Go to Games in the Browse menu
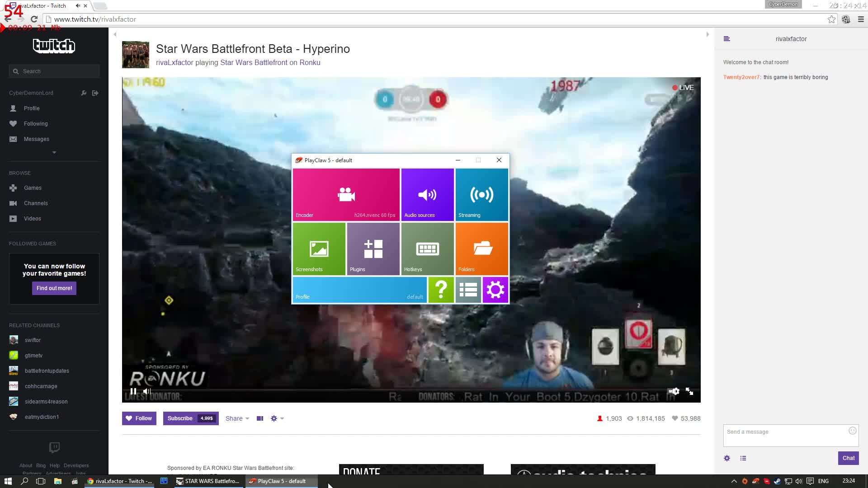 [x=33, y=188]
